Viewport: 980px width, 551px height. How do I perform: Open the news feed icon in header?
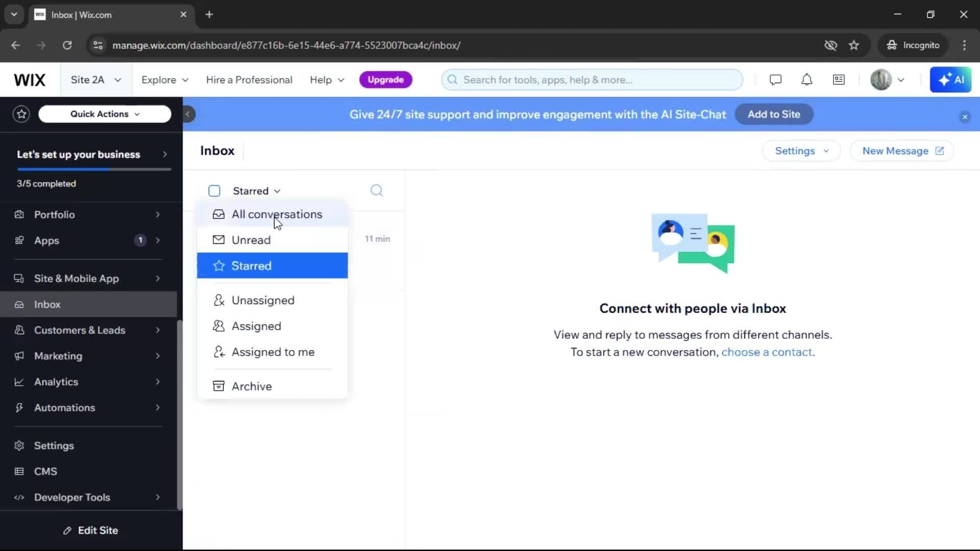click(x=839, y=80)
